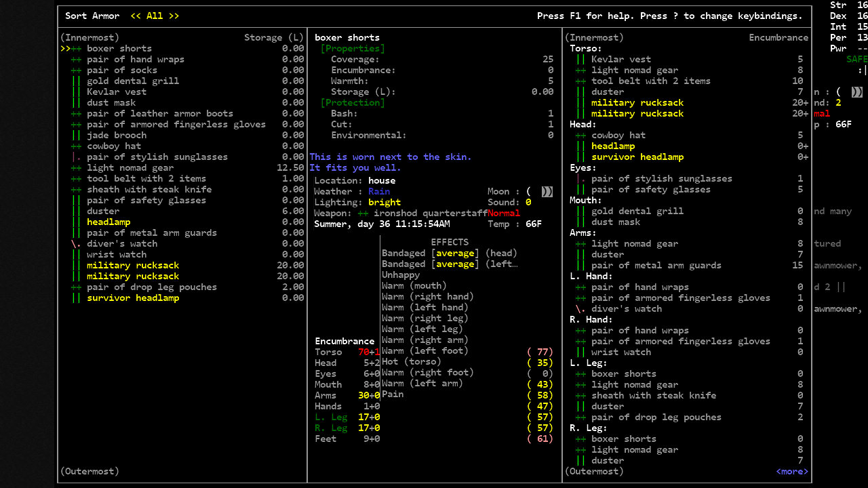Click 'gold dental grill' under the Mouth section
The image size is (868, 488).
(637, 211)
